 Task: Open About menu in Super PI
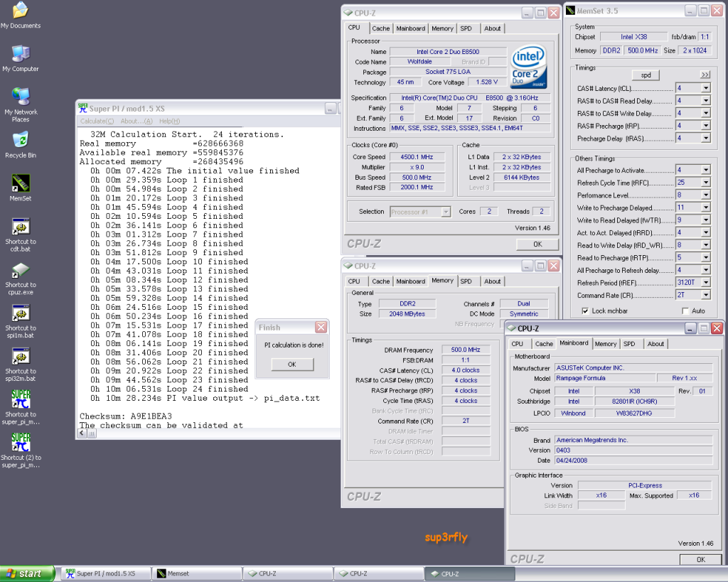tap(136, 121)
